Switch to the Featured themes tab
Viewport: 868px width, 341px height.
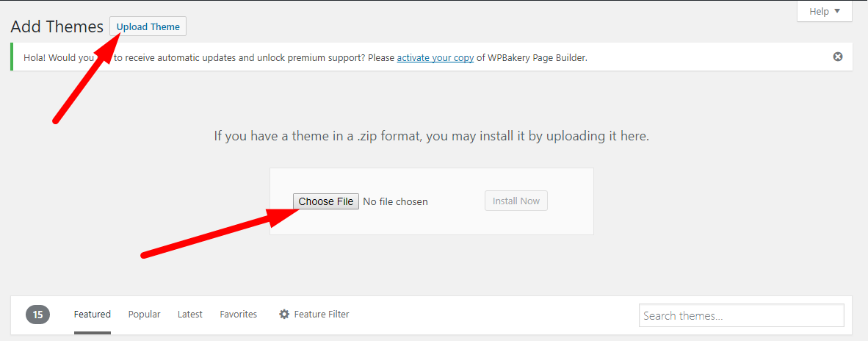point(93,315)
